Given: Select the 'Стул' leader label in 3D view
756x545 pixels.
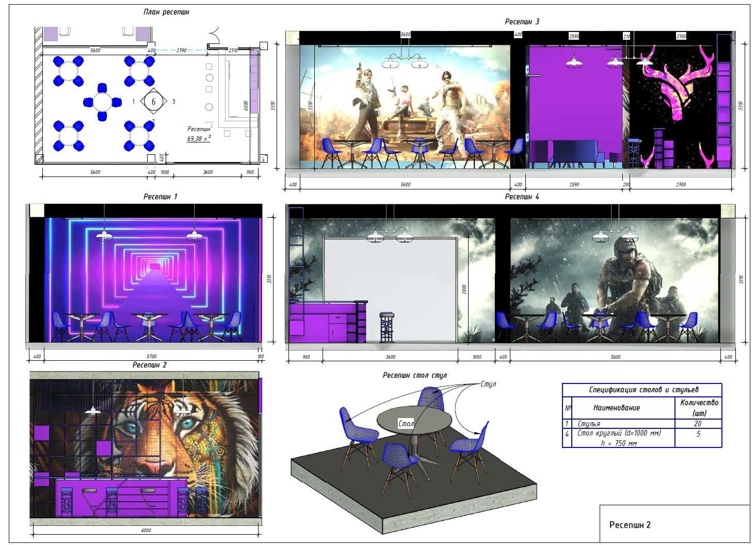Looking at the screenshot, I should coord(488,384).
